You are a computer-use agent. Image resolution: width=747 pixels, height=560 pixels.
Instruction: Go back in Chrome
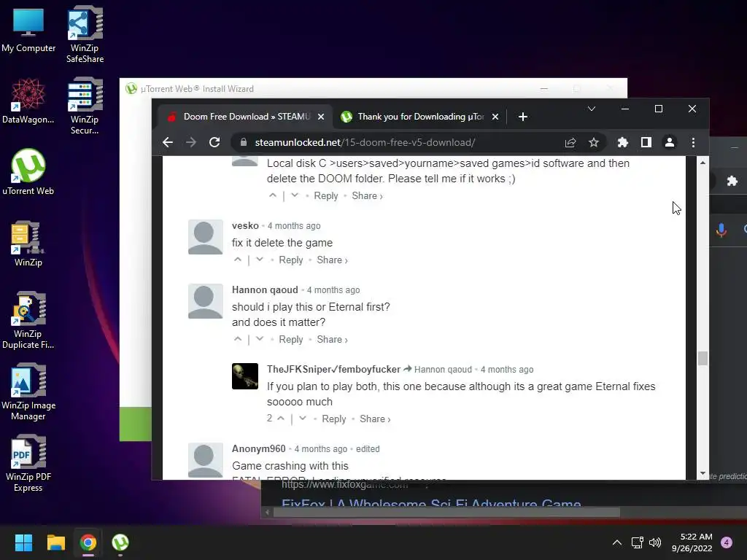[x=168, y=142]
